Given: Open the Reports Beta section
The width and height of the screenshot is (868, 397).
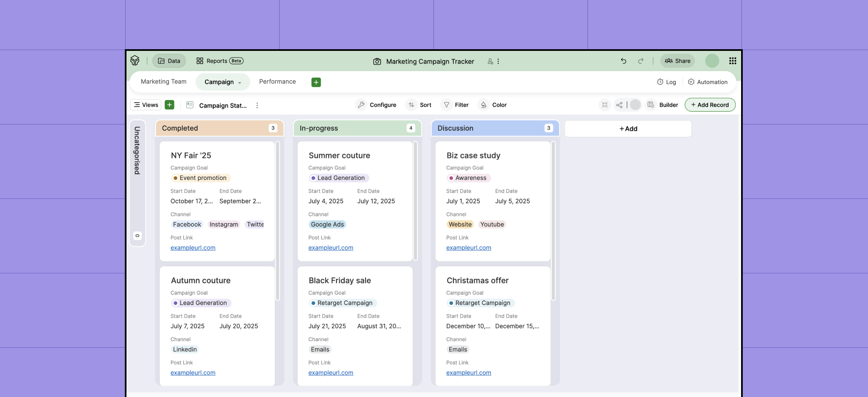Looking at the screenshot, I should point(219,61).
